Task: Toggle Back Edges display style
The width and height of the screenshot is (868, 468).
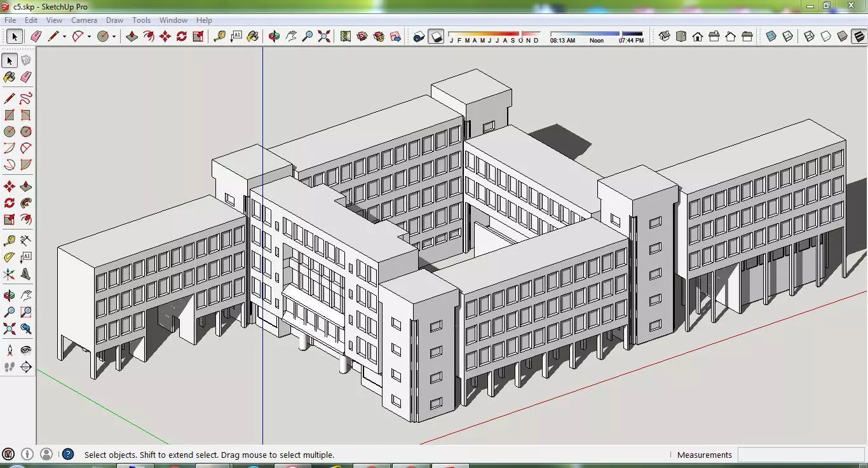Action: click(x=788, y=36)
